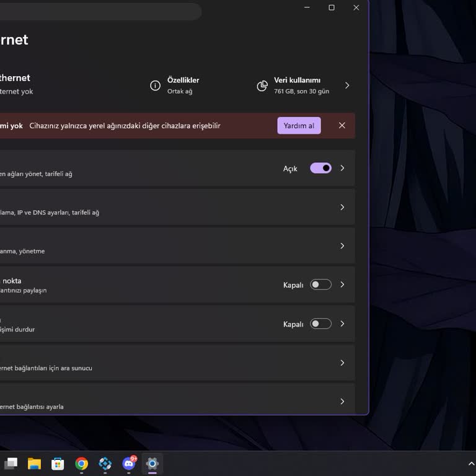
Task: Launch Microsoft Store from the taskbar
Action: [x=58, y=464]
